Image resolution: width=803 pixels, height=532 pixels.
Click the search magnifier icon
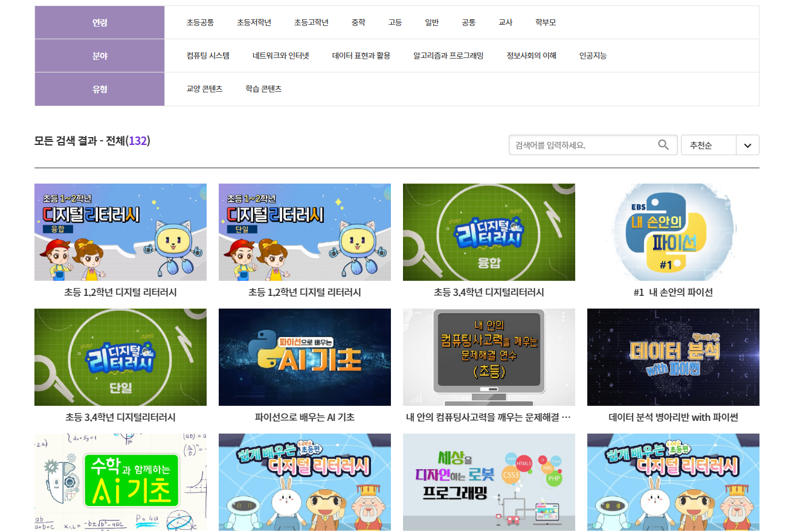tap(663, 144)
